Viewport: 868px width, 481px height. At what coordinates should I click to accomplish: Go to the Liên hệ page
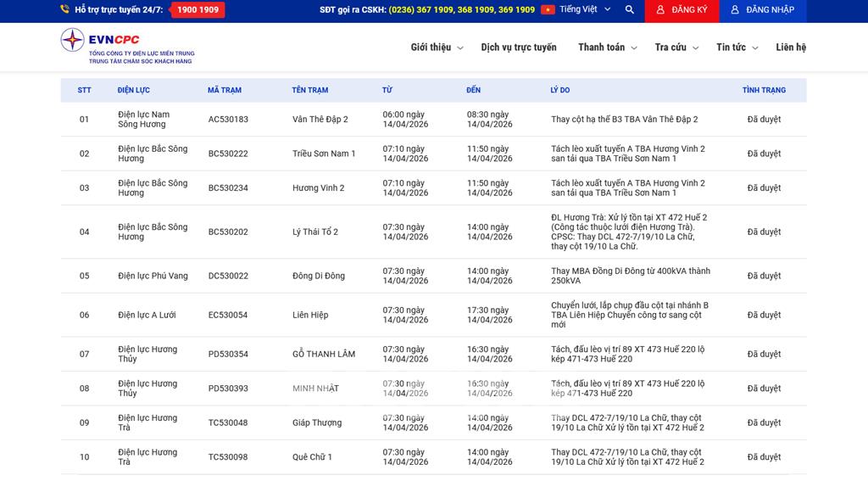pos(791,48)
